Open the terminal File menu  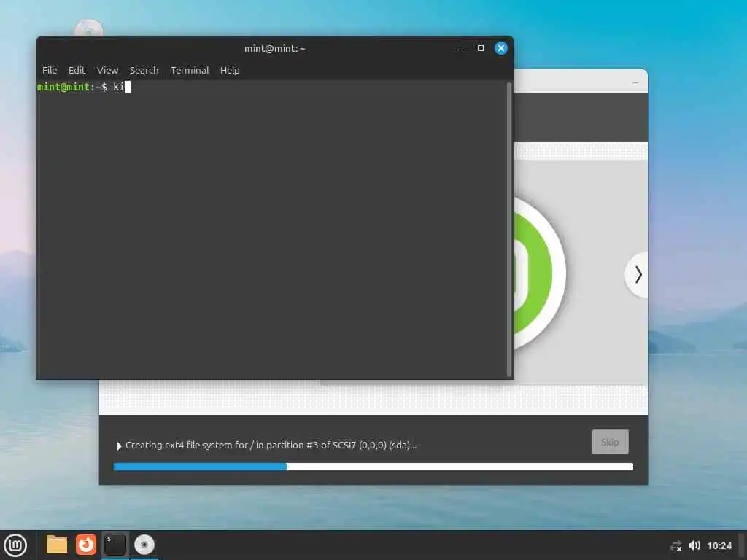50,71
